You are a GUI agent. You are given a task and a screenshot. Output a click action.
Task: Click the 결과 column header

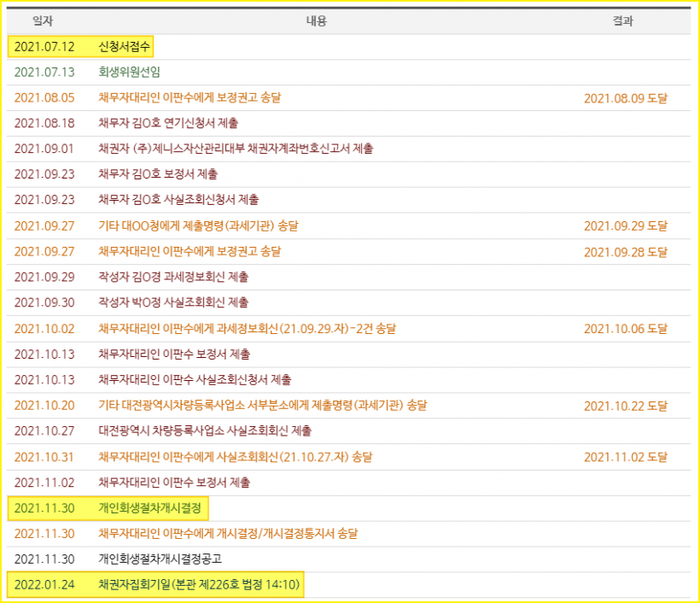tap(623, 21)
